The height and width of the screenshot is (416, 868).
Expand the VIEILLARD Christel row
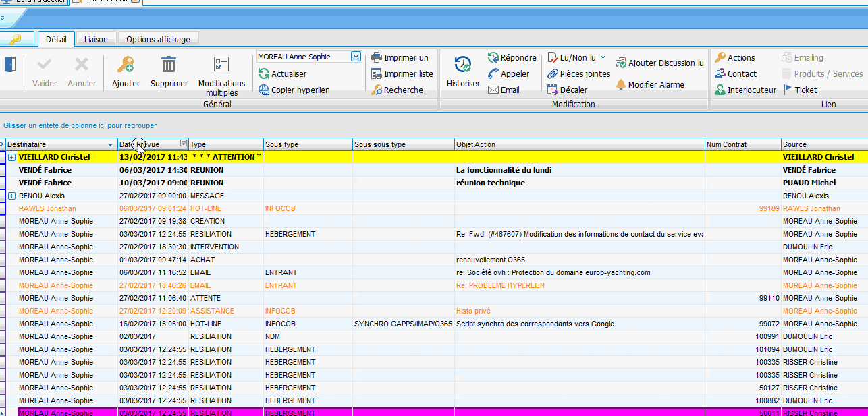point(11,157)
